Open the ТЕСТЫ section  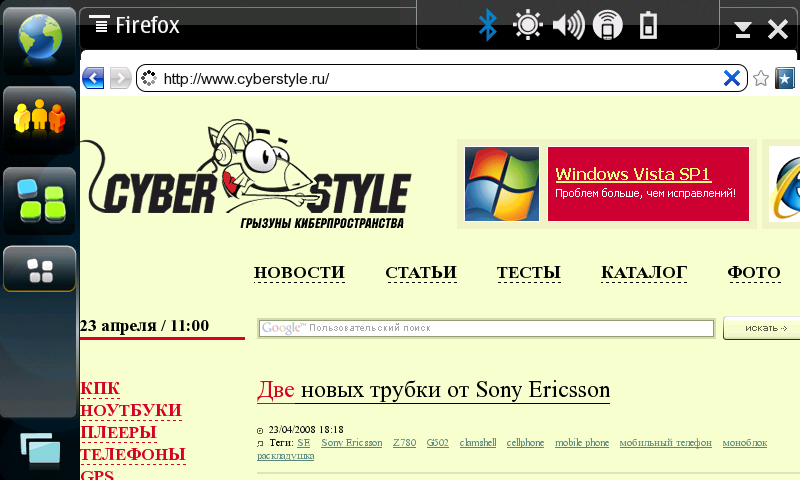click(x=529, y=273)
